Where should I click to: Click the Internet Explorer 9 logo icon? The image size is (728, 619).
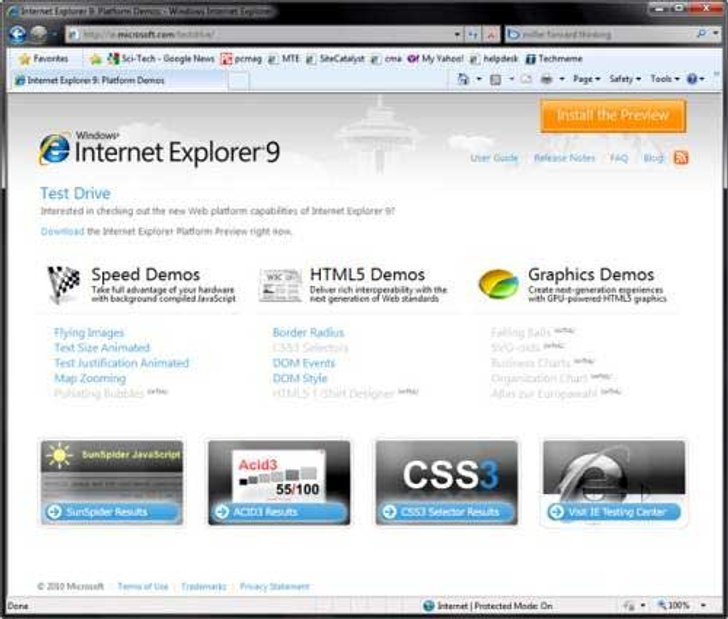pos(54,149)
